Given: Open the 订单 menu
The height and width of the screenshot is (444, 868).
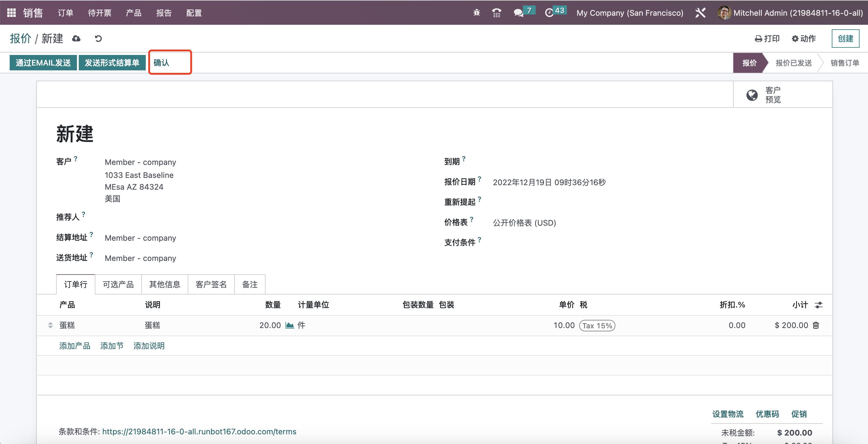Looking at the screenshot, I should click(65, 13).
